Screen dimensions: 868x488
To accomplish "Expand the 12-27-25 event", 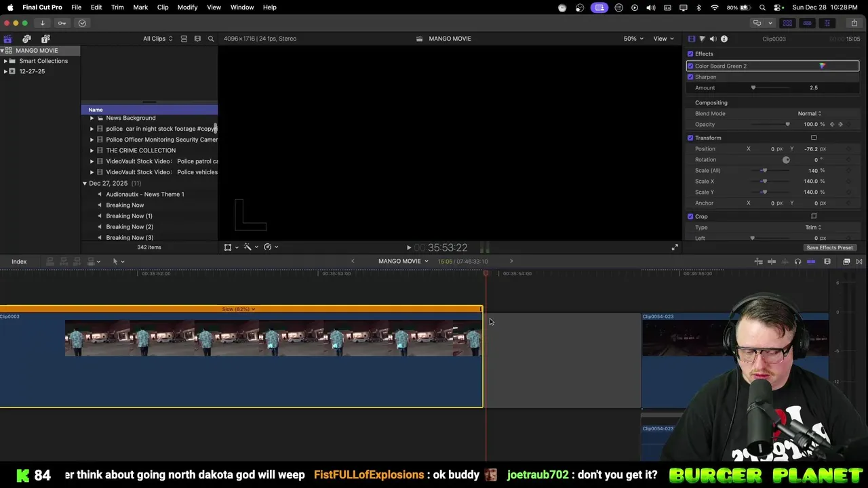I will (x=5, y=71).
